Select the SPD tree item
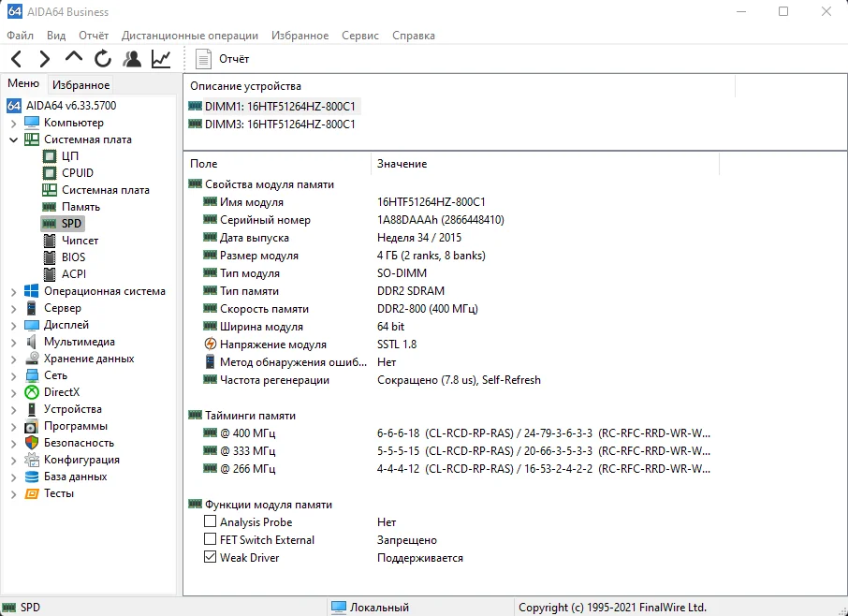 coord(63,224)
